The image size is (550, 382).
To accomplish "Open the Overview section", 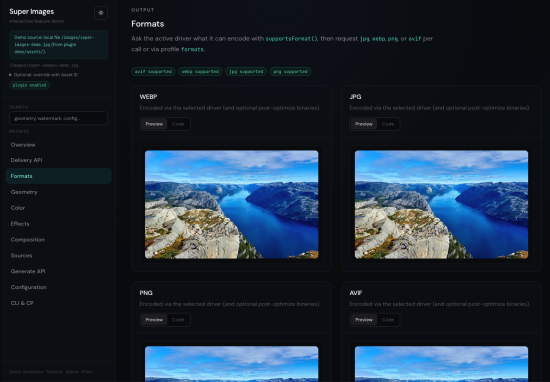I will click(59, 145).
